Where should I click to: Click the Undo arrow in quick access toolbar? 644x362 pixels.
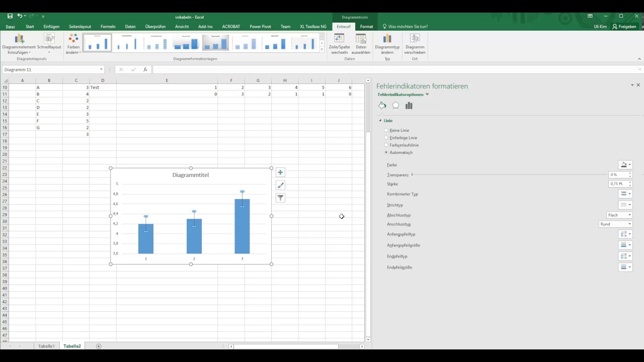[x=20, y=16]
